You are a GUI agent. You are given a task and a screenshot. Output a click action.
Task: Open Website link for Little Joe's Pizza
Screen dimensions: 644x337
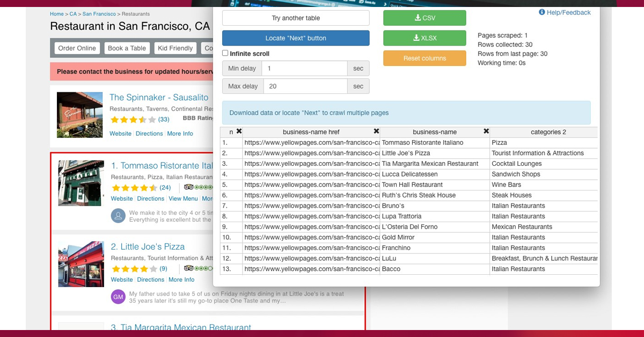click(x=122, y=280)
